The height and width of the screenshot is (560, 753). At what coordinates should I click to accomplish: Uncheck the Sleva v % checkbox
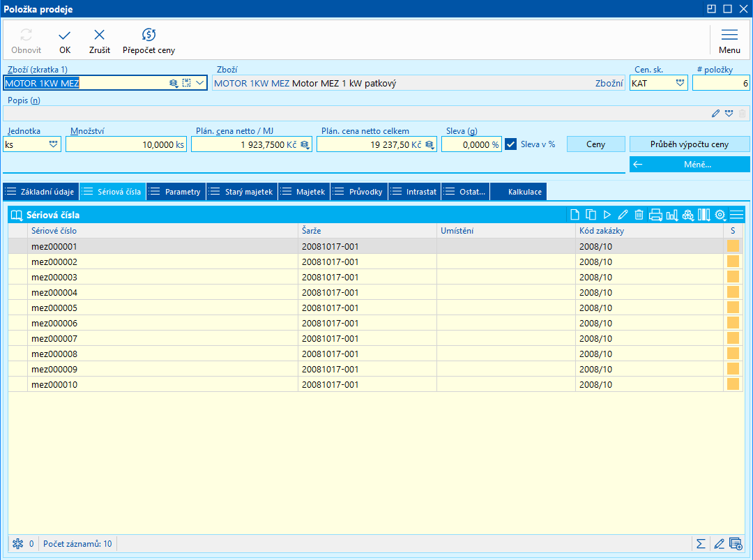(511, 144)
